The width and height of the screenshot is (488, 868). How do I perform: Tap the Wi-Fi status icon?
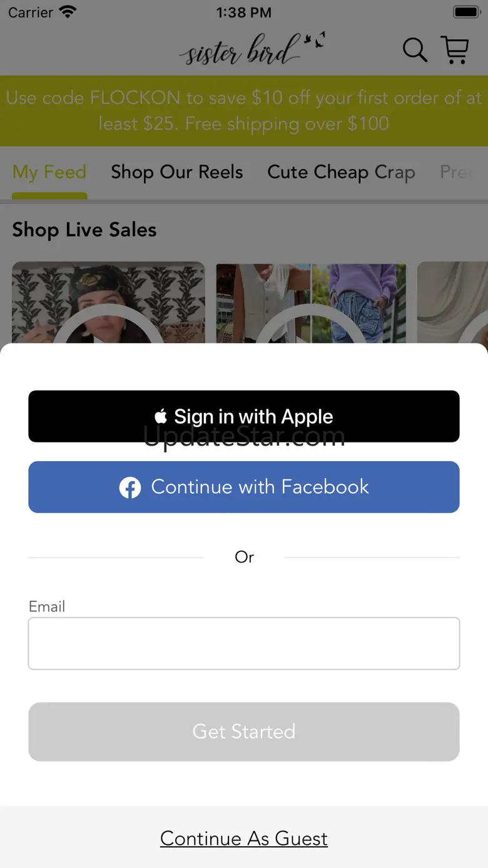tap(67, 12)
